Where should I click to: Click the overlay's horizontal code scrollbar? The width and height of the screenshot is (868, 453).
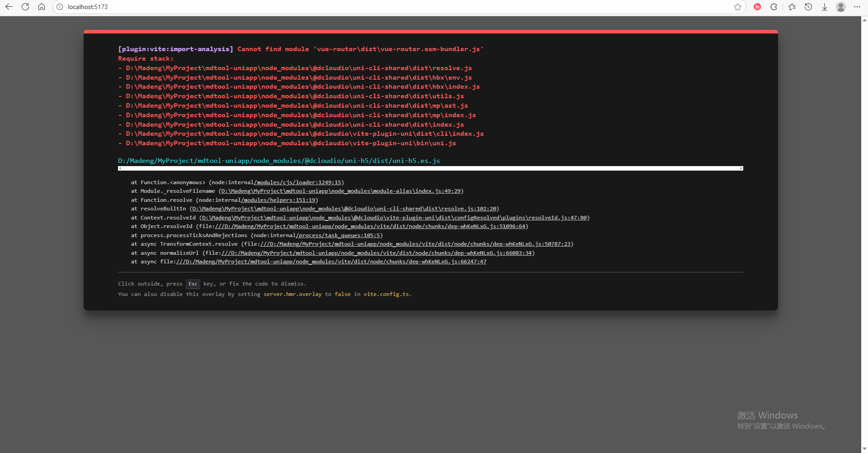tap(430, 168)
